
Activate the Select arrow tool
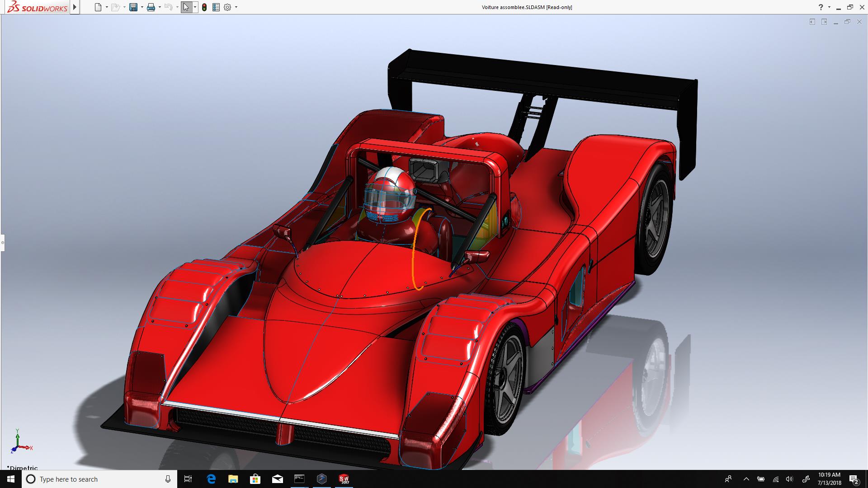[x=186, y=7]
